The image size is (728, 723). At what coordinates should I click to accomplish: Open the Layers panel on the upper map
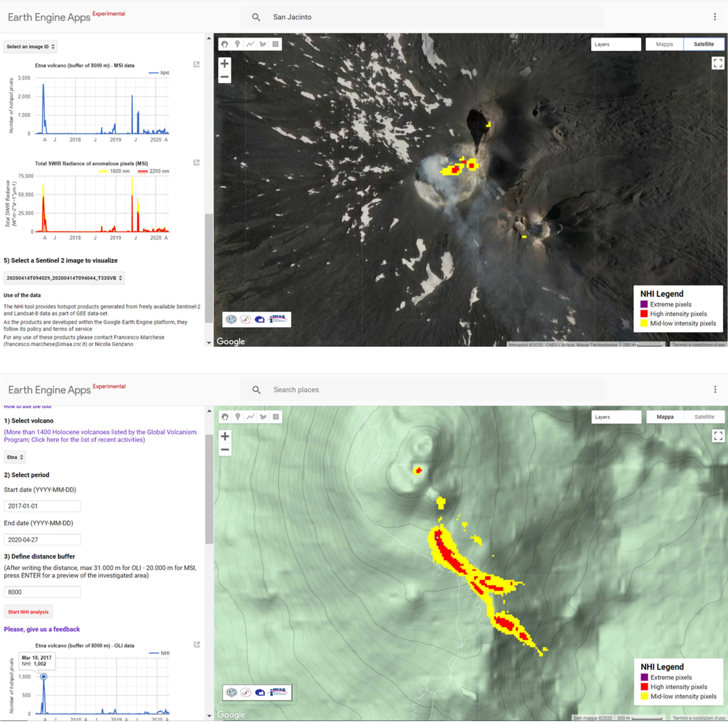615,44
